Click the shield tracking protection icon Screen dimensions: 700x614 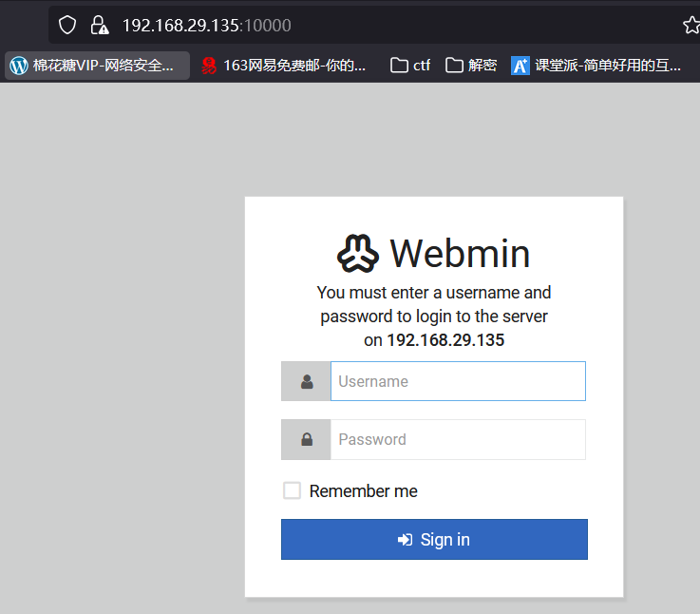click(67, 25)
